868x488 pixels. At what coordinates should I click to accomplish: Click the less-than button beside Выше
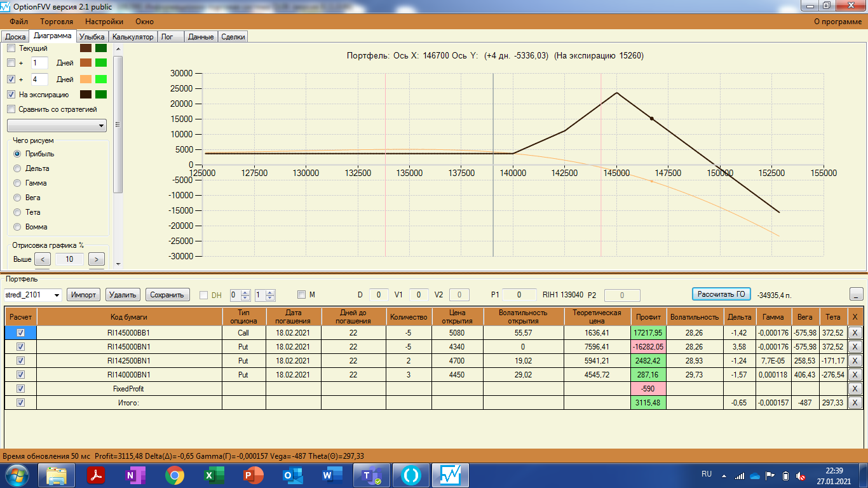pos(42,259)
